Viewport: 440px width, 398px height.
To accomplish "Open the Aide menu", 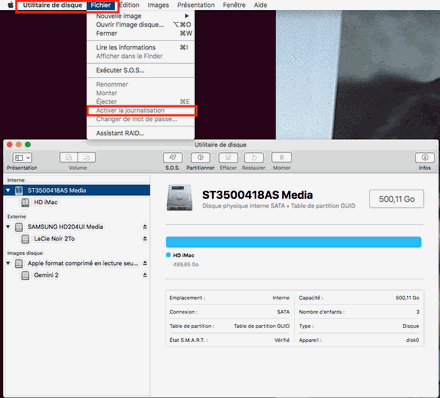I will (x=260, y=5).
